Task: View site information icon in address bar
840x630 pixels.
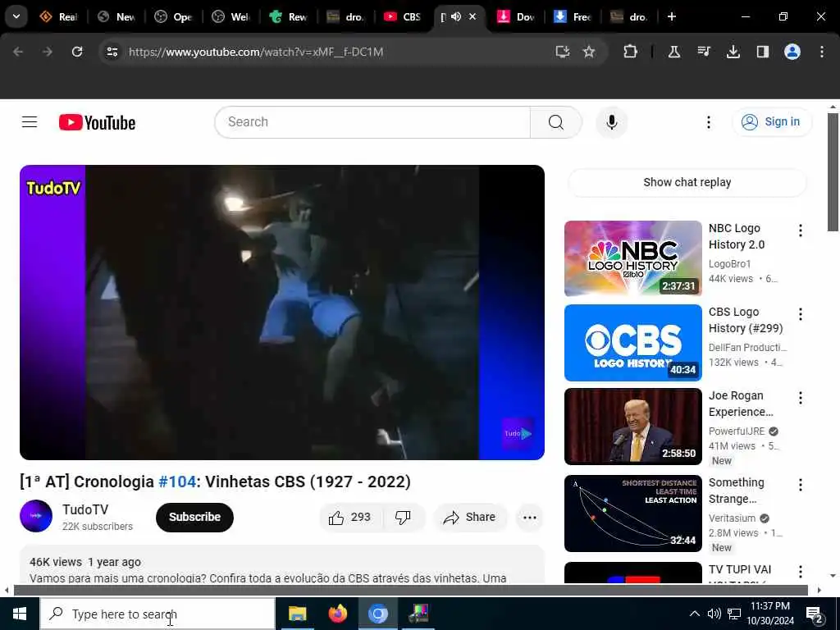Action: [x=112, y=52]
